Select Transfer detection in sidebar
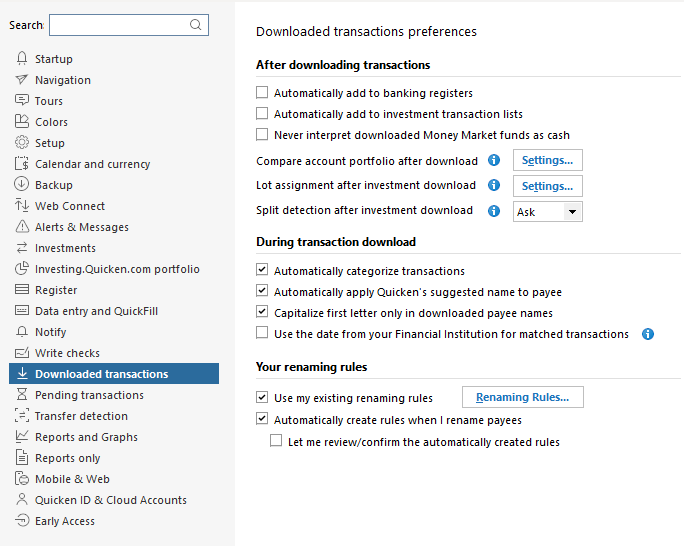The height and width of the screenshot is (546, 684). (x=81, y=416)
